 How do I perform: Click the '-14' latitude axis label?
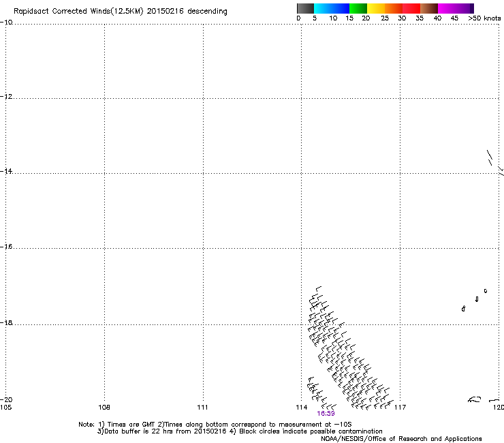tap(6, 171)
